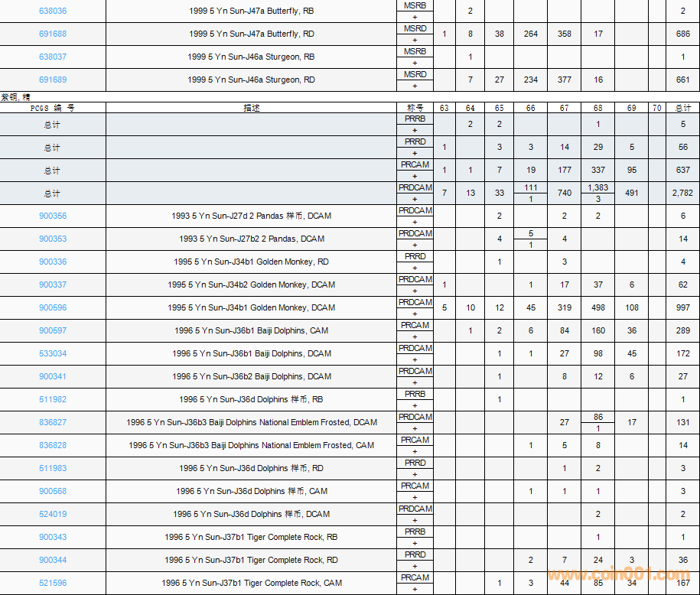Click PCGS number 900596
Viewport: 700px width, 595px height.
pyautogui.click(x=53, y=307)
